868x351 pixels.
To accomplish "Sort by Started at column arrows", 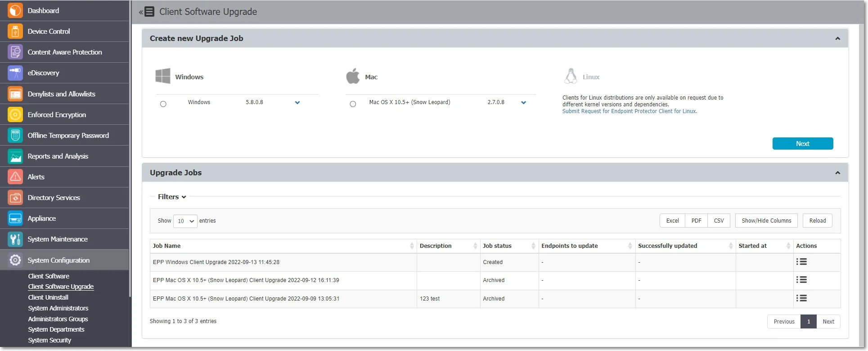I will [x=788, y=246].
